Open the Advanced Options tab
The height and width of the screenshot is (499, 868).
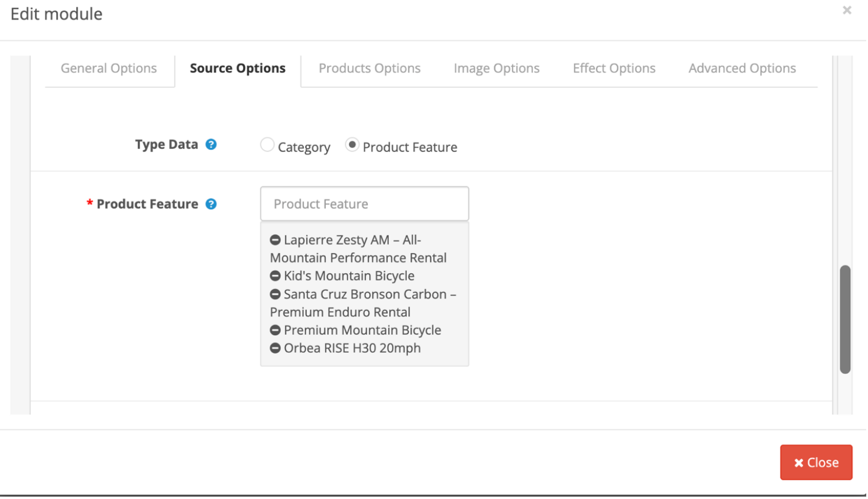pyautogui.click(x=742, y=69)
